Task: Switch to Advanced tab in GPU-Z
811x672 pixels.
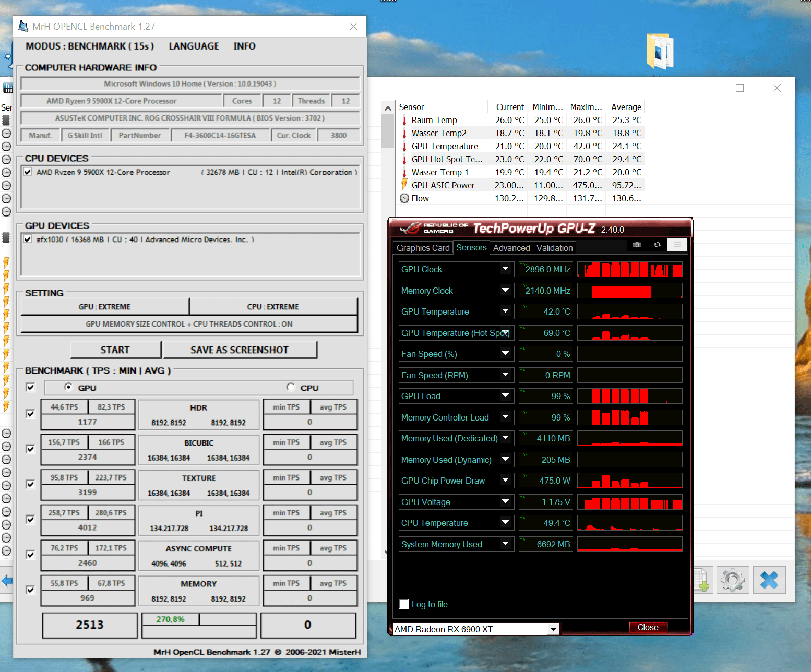Action: coord(511,248)
